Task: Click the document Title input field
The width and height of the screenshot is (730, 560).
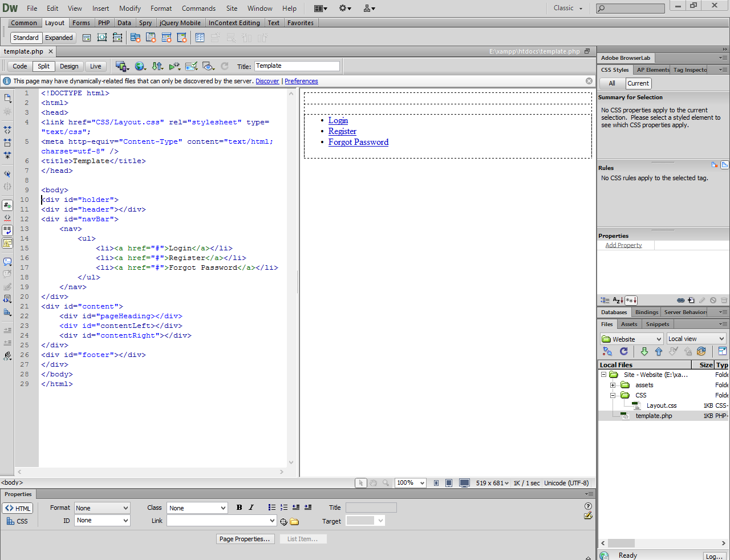Action: pyautogui.click(x=297, y=66)
